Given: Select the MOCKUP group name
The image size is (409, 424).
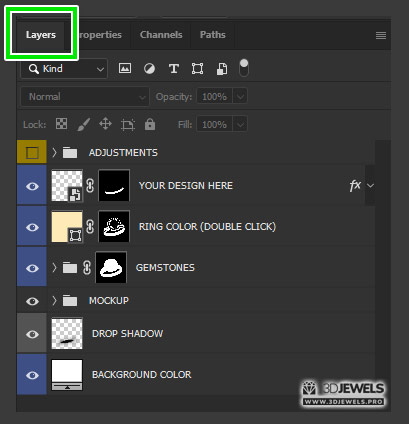Looking at the screenshot, I should pos(109,301).
